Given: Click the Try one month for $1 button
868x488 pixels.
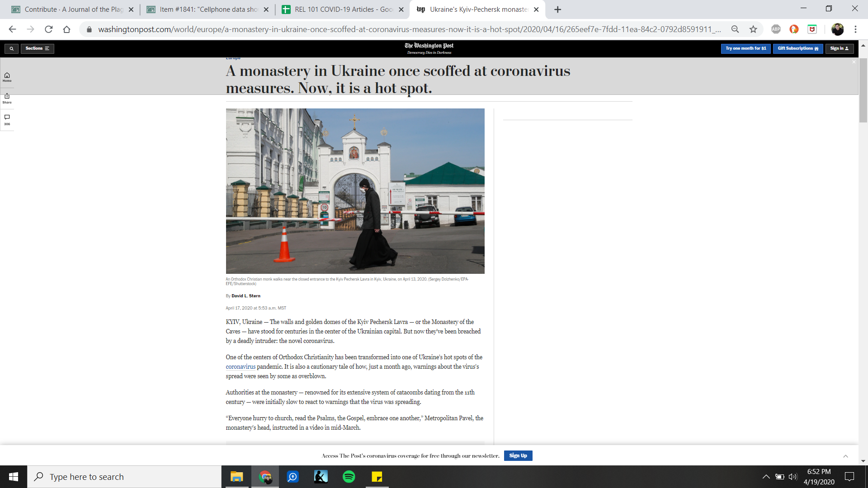Looking at the screenshot, I should (745, 48).
